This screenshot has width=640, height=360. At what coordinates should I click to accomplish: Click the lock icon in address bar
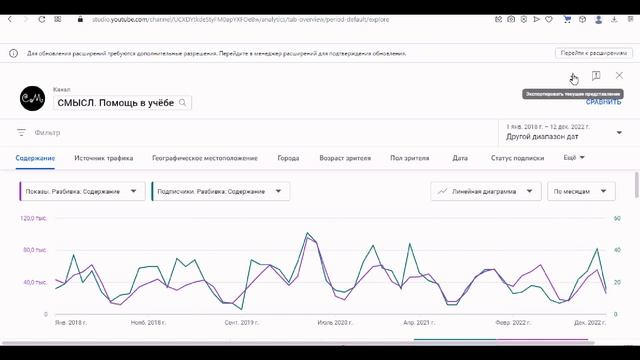[x=80, y=19]
